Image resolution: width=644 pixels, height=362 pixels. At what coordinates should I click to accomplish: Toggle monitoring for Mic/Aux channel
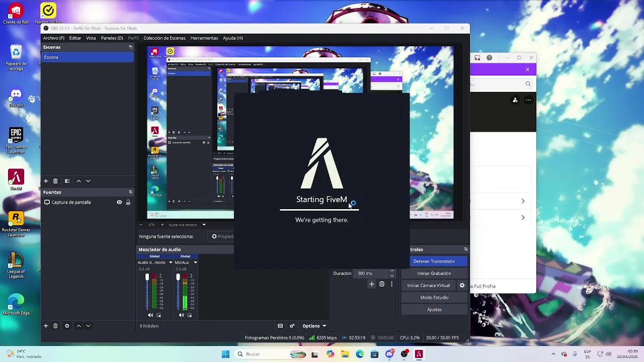(x=190, y=315)
